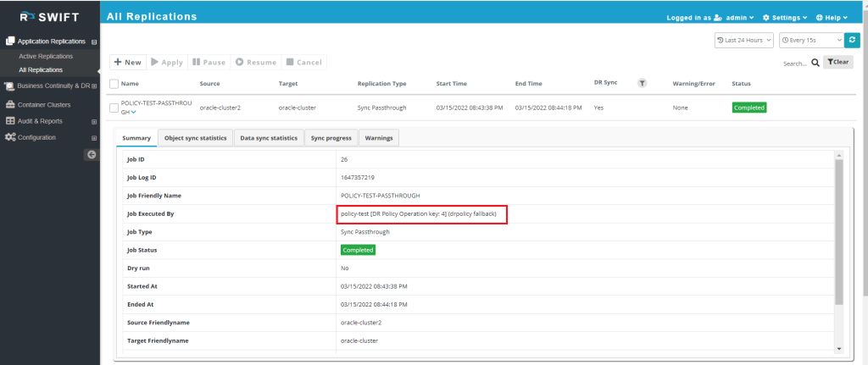Click the admin user icon
The image size is (868, 365).
point(718,18)
